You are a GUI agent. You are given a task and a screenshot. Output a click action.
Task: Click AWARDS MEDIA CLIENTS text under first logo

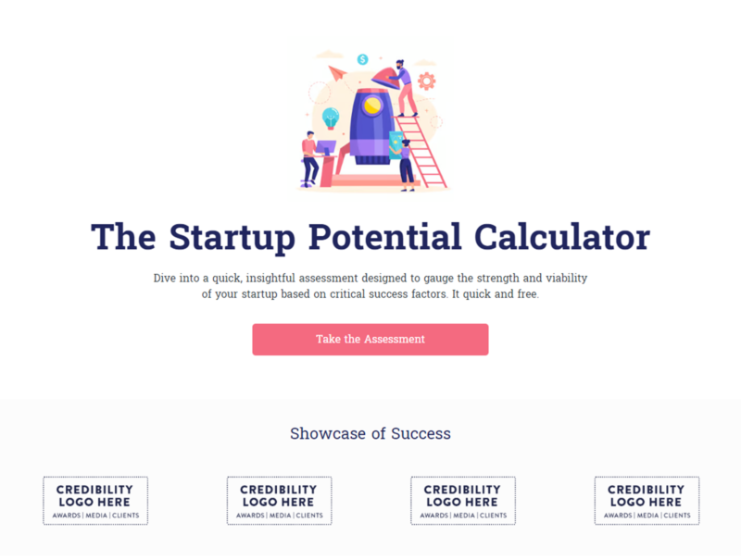tap(95, 515)
